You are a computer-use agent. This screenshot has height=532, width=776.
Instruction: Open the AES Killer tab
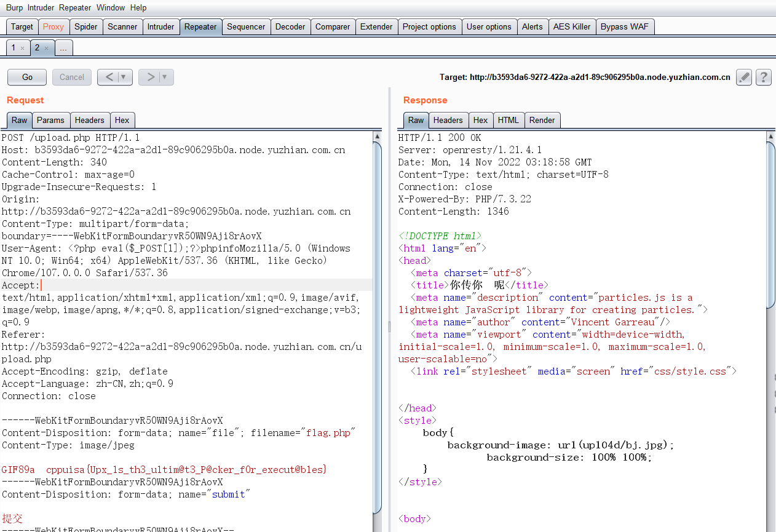[572, 26]
